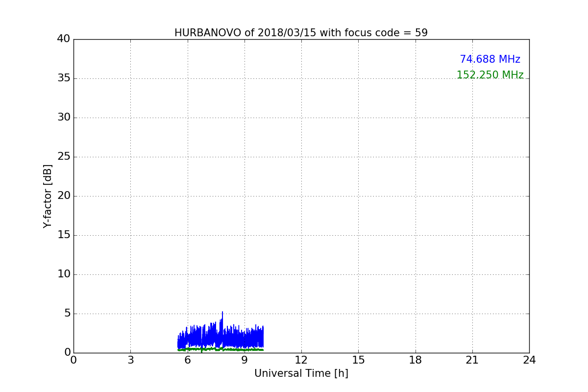Click the x-axis tick label 24
588x392 pixels.
tap(529, 360)
